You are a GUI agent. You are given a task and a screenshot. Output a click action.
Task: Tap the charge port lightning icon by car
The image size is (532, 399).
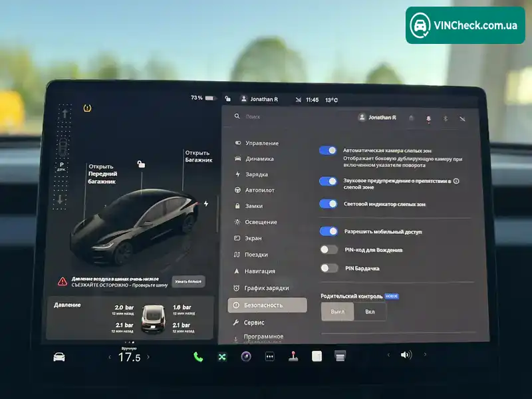tap(206, 203)
